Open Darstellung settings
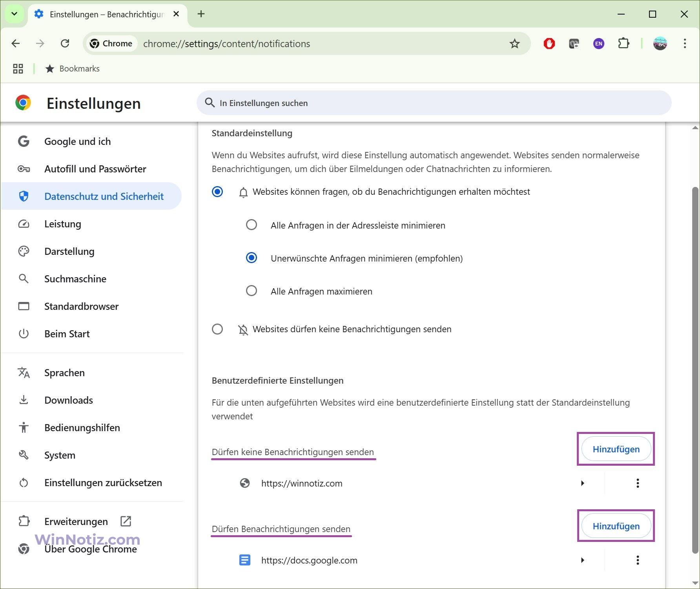 click(91, 251)
